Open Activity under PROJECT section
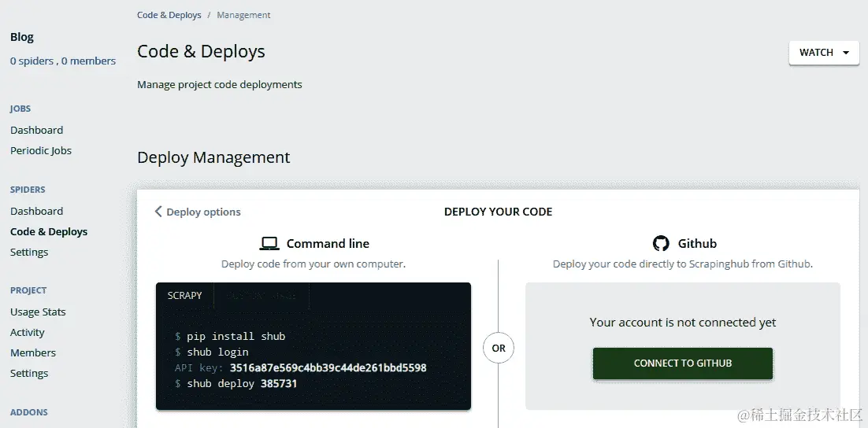 coord(27,332)
